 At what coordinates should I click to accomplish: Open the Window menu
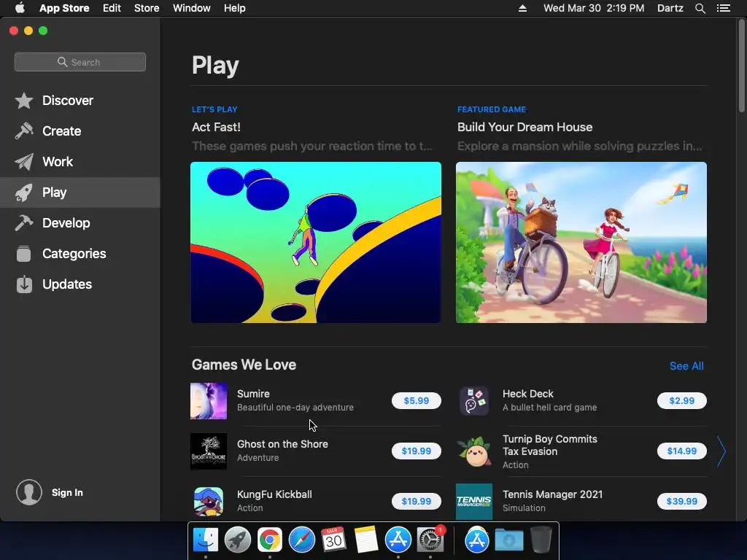point(192,8)
